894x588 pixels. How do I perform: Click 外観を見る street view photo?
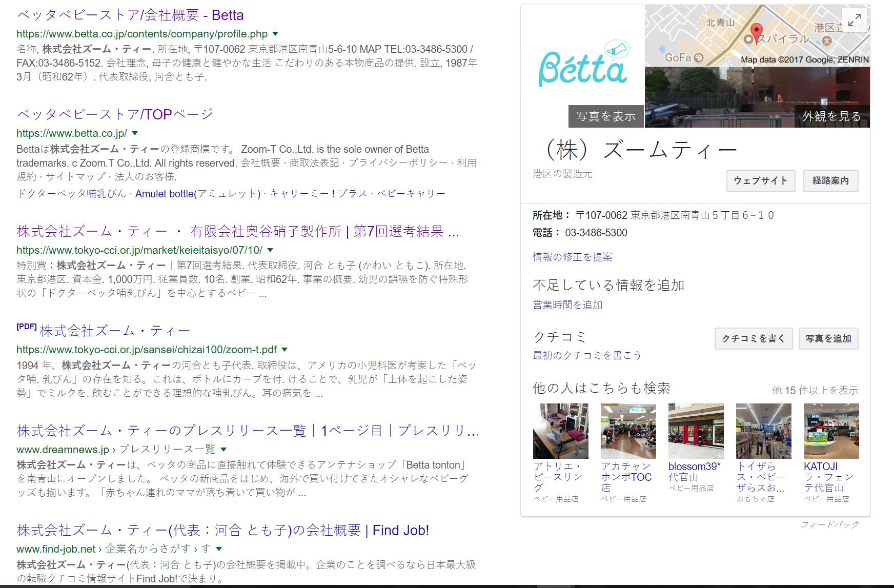[757, 97]
